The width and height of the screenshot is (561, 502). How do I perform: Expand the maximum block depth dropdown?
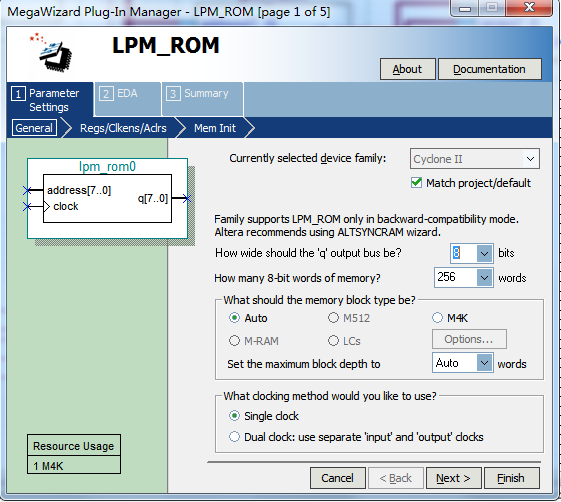click(x=484, y=363)
